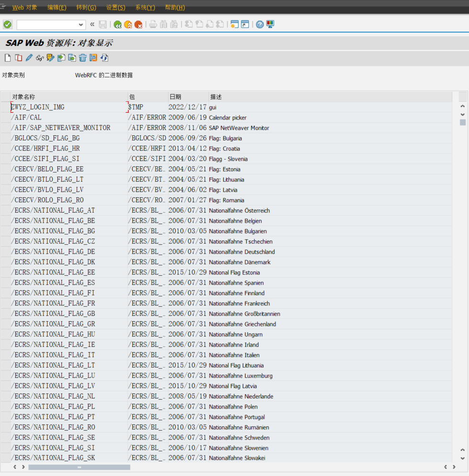
Task: Select /CEECV/ROLO_FLAG_RO object
Action: [x=47, y=200]
